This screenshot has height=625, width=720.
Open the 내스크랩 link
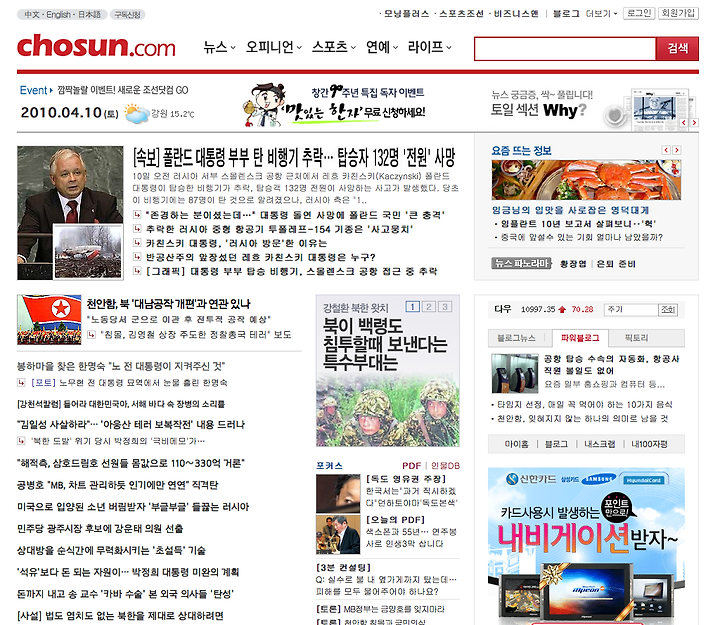pyautogui.click(x=599, y=444)
